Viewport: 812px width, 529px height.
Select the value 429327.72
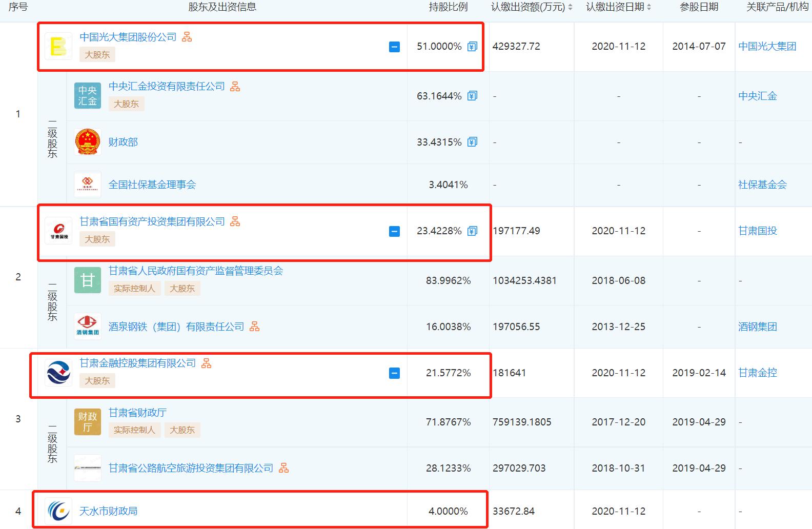[516, 47]
